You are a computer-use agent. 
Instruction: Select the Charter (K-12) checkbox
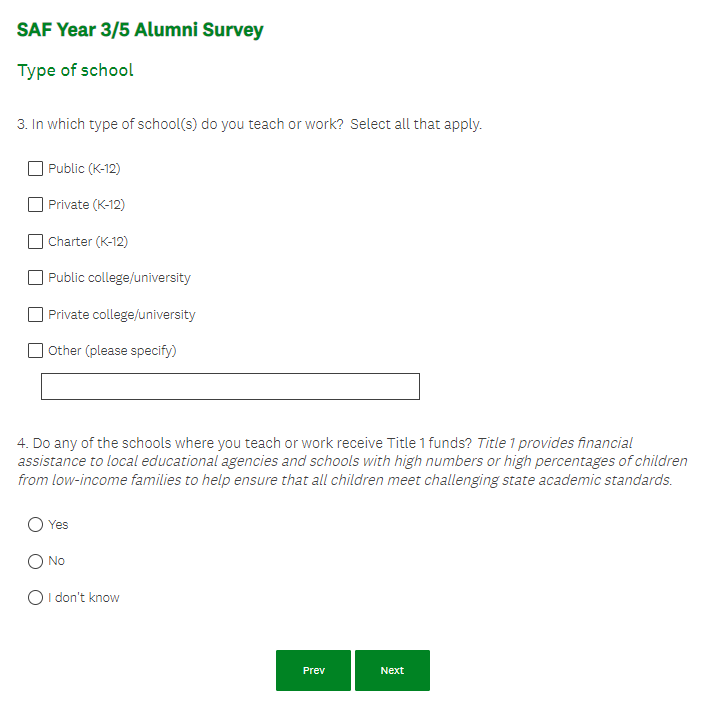coord(36,242)
